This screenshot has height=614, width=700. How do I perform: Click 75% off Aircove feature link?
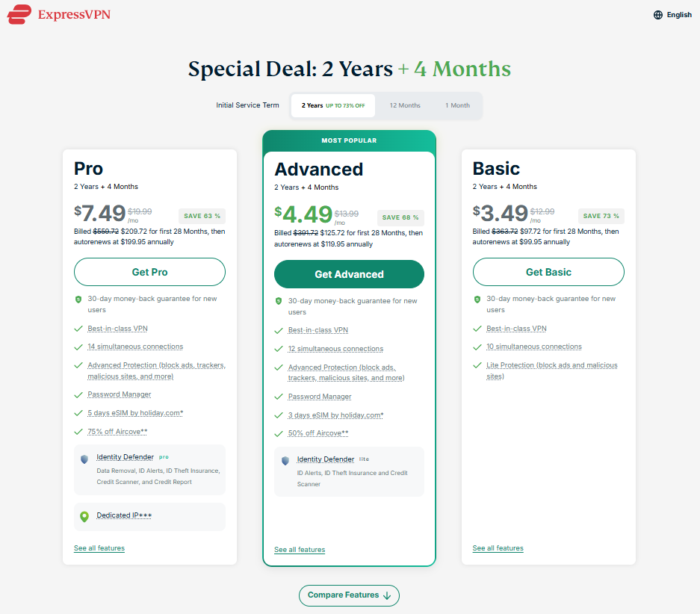117,431
